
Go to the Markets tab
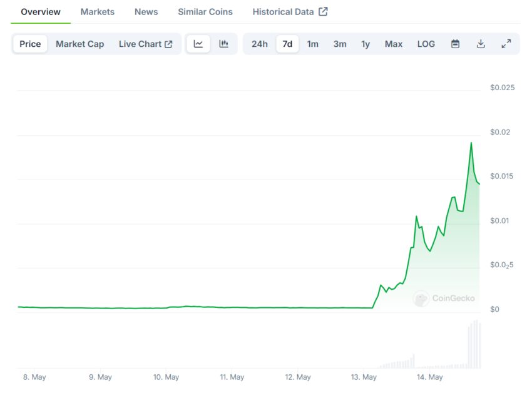[x=98, y=12]
